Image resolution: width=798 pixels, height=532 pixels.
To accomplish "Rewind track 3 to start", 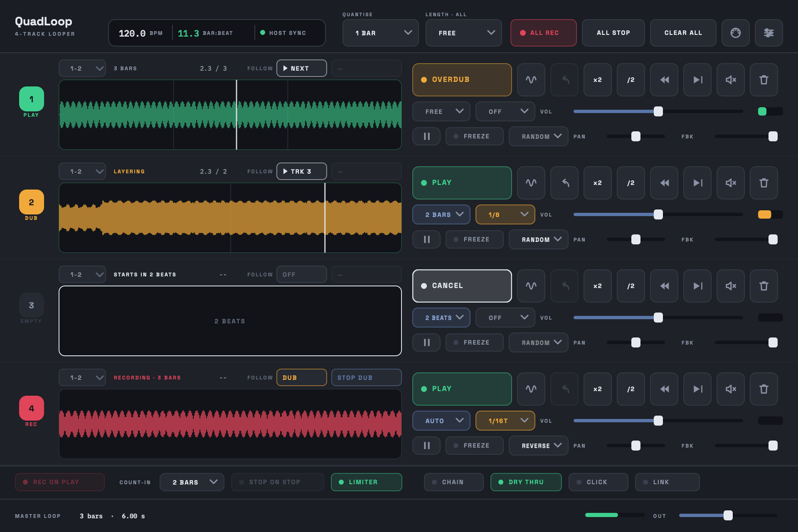I will [x=664, y=286].
